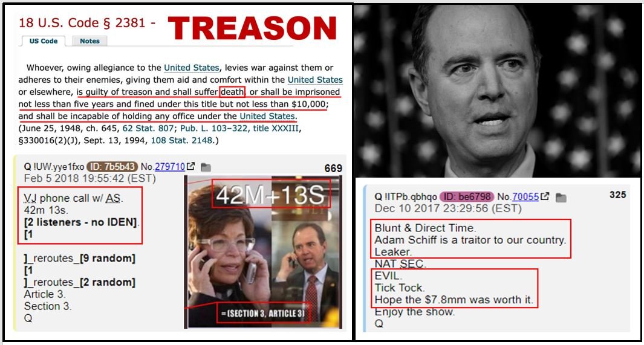Viewport: 644px width, 345px height.
Task: Switch to the Notes tab
Action: click(x=89, y=41)
